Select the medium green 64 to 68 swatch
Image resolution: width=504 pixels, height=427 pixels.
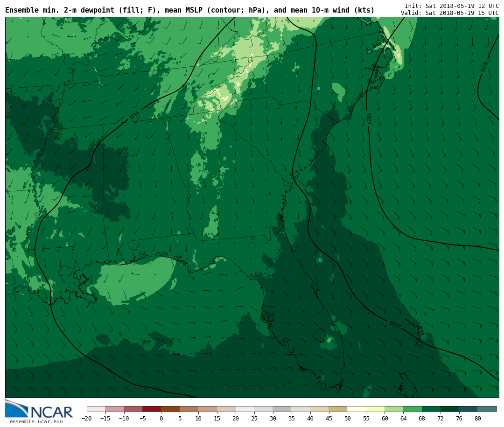click(x=413, y=409)
